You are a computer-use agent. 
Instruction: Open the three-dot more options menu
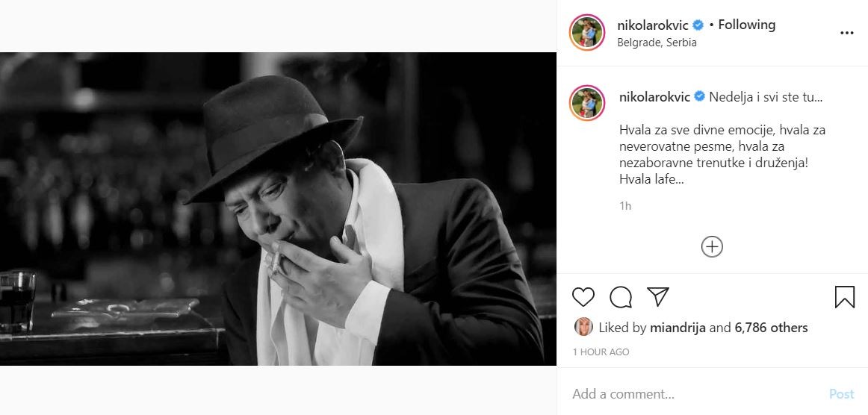tap(846, 33)
